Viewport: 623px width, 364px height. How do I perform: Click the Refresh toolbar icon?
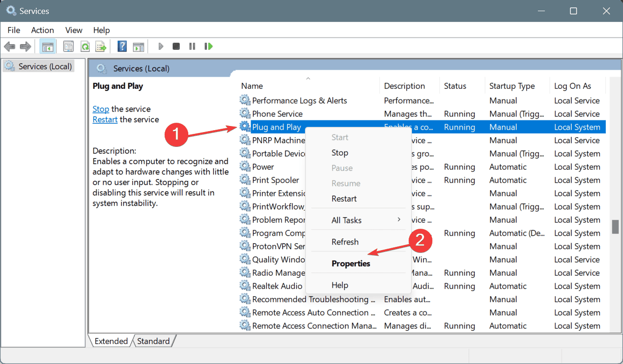(x=85, y=46)
